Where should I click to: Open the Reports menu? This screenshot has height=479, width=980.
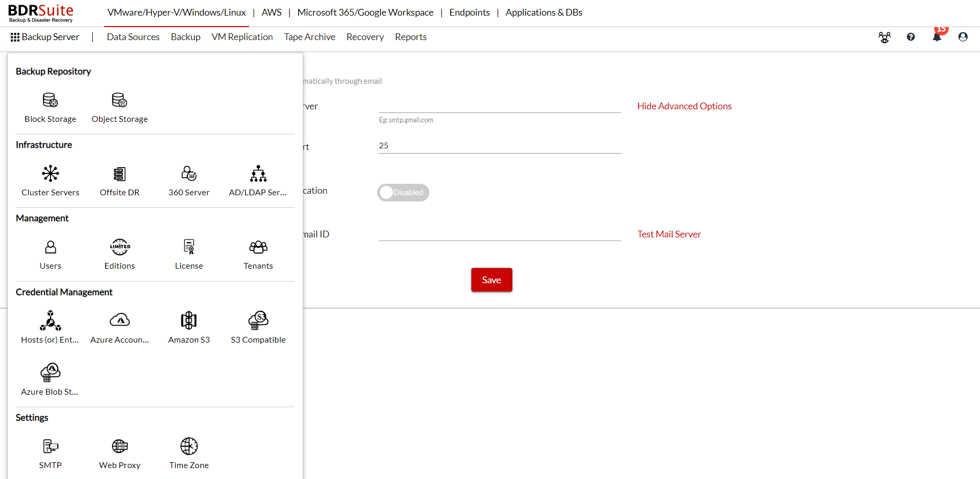pos(411,37)
